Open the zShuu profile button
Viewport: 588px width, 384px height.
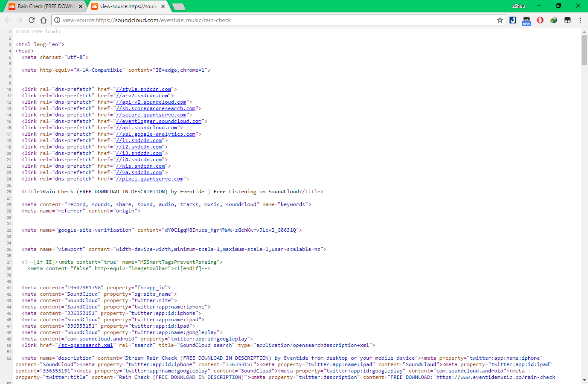click(x=518, y=6)
